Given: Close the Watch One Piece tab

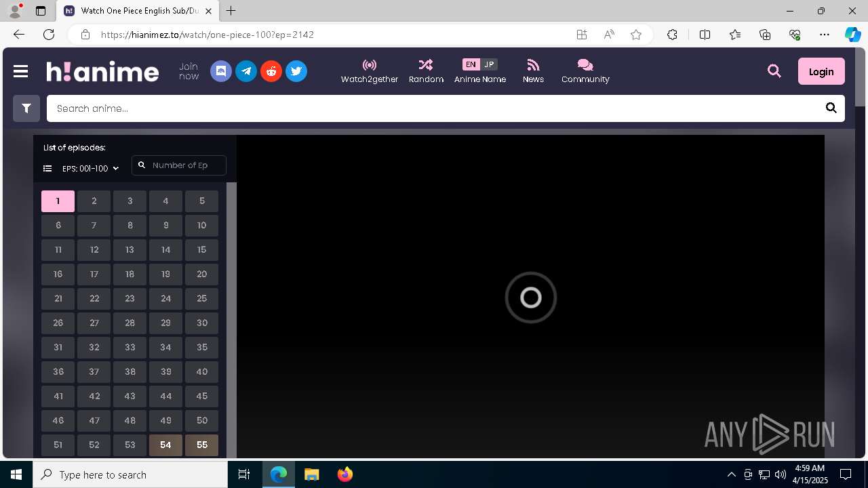Looking at the screenshot, I should [209, 11].
